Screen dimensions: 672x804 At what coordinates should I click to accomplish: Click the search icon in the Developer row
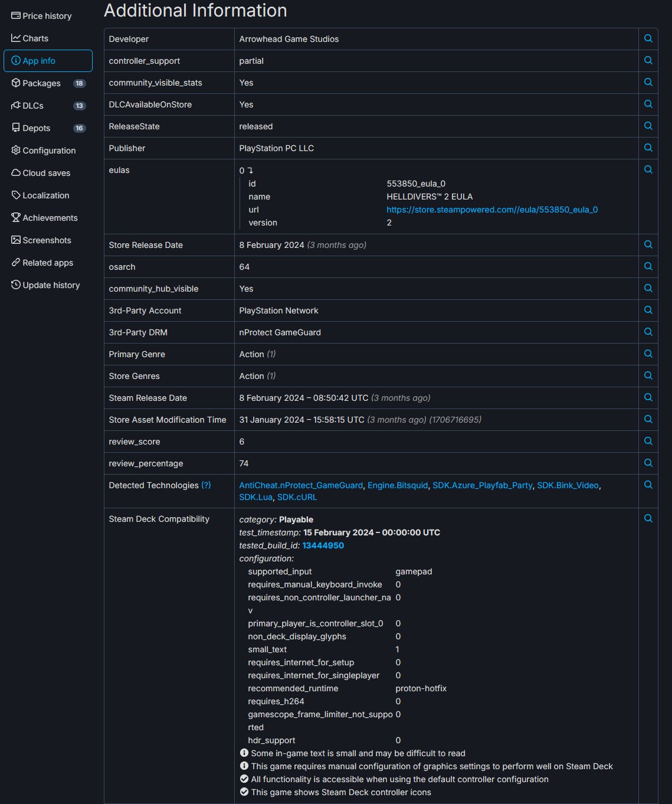(648, 38)
